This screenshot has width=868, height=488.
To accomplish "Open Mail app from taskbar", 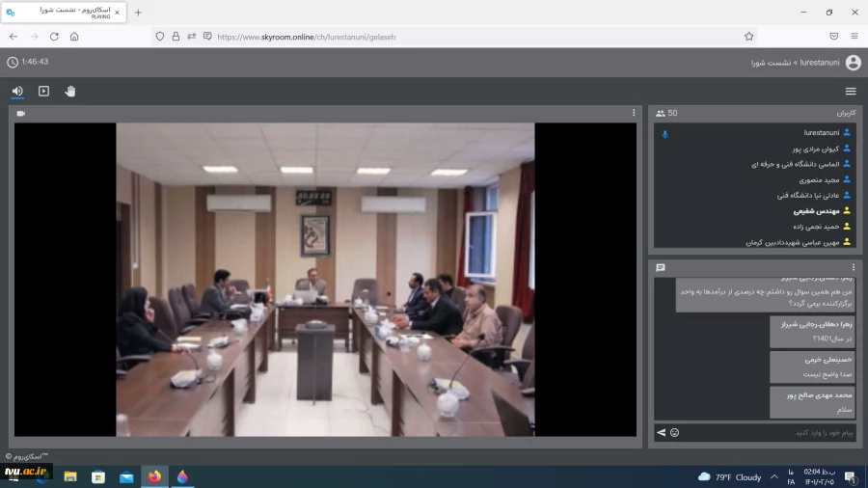I will (x=126, y=476).
